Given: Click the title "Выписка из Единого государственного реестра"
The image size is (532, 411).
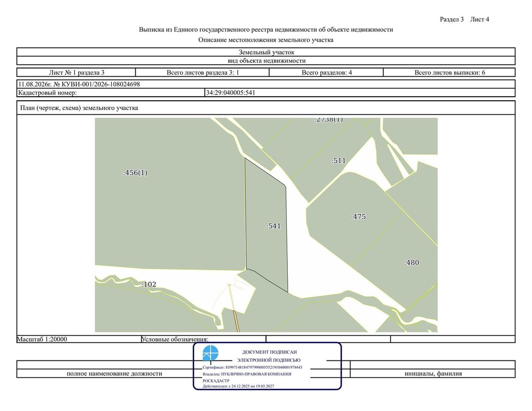Looking at the screenshot, I should (266, 30).
